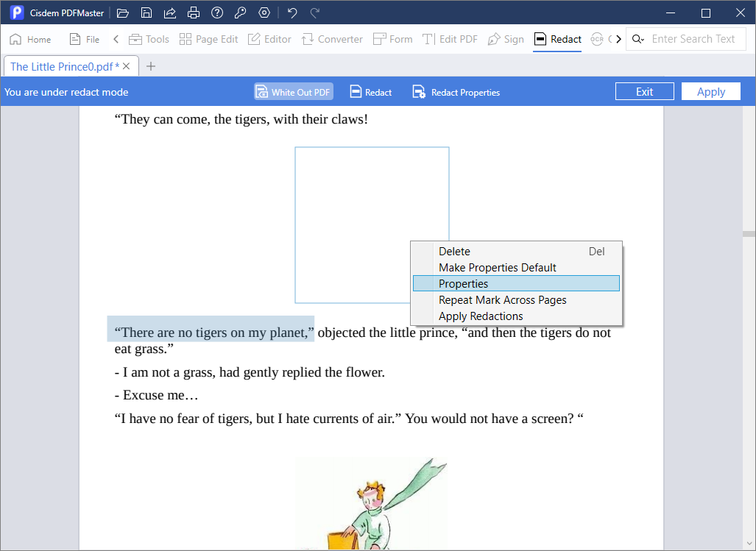
Task: Click the vertical scrollbar handle
Action: point(749,234)
